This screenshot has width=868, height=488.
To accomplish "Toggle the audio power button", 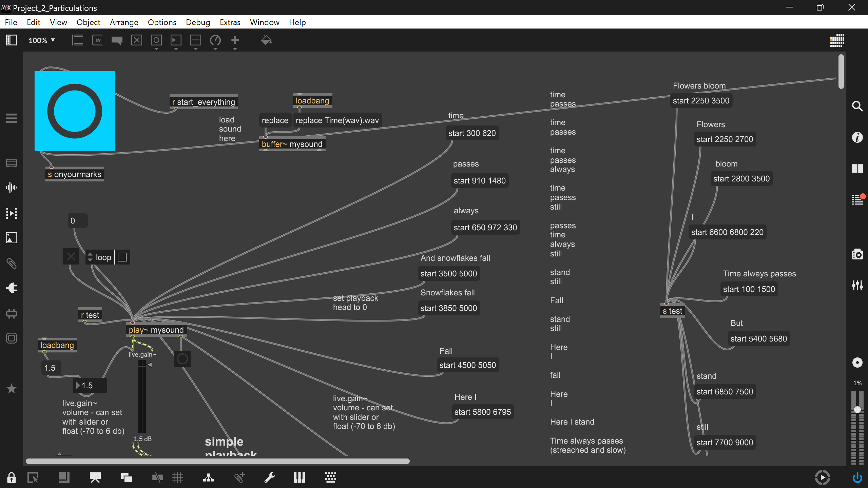I will coord(857,477).
